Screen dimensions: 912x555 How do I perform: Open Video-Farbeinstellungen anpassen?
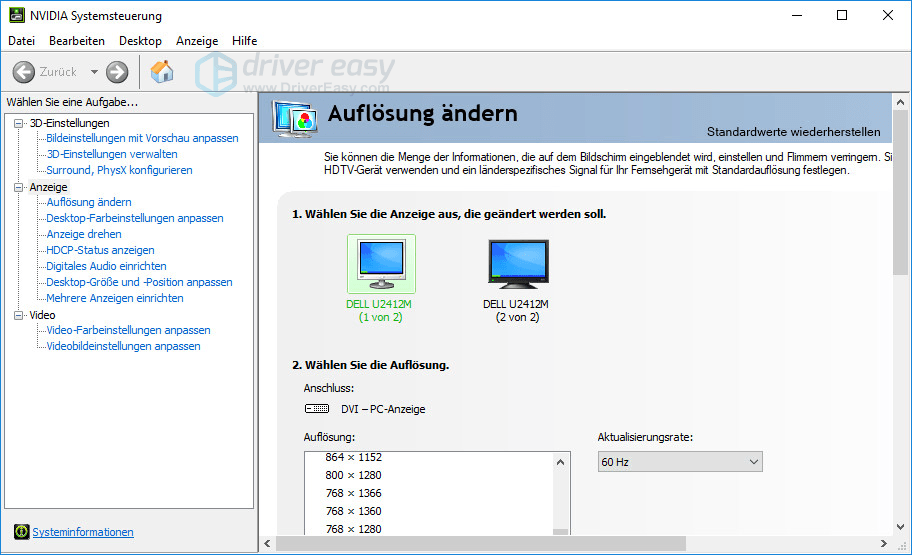coord(129,330)
